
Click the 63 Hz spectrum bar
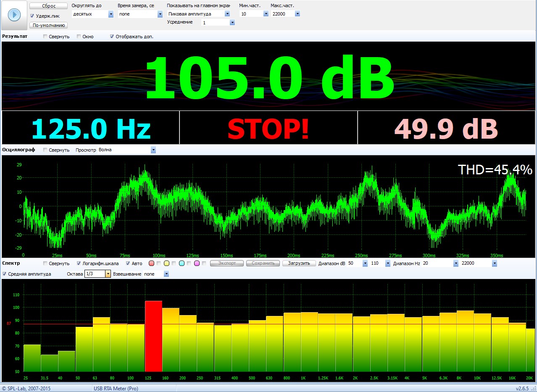click(101, 344)
